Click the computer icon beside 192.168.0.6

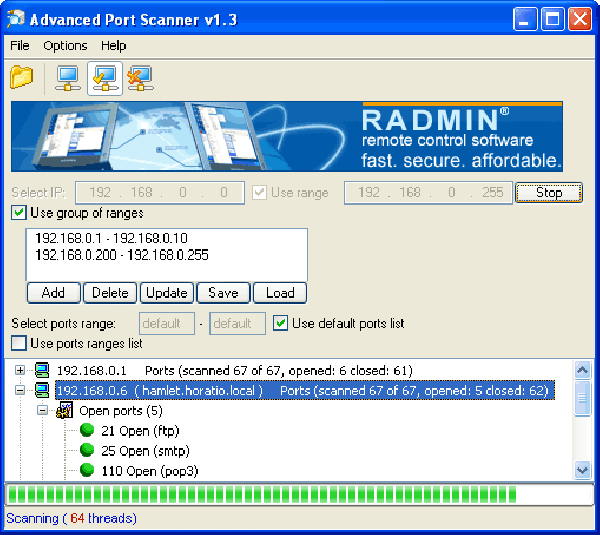[42, 390]
